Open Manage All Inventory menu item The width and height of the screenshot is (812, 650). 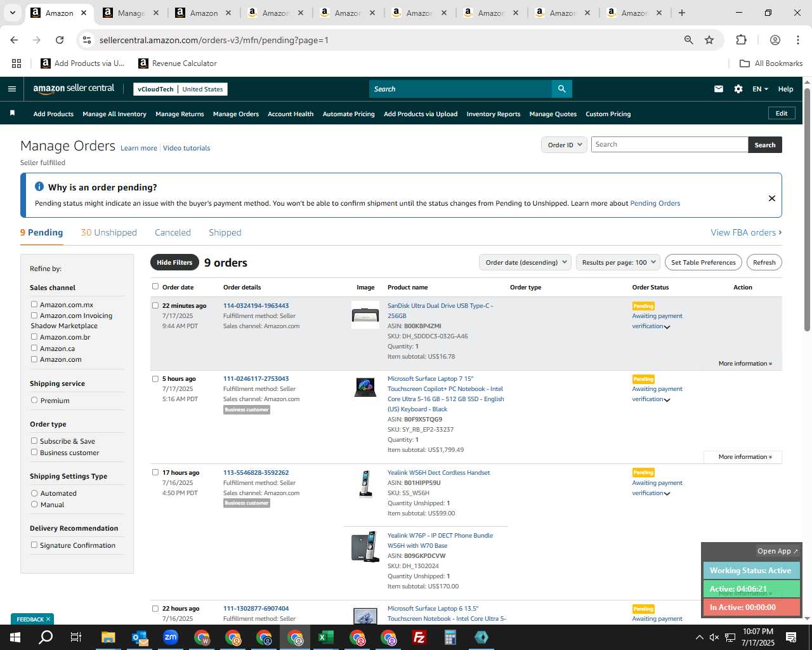point(114,114)
